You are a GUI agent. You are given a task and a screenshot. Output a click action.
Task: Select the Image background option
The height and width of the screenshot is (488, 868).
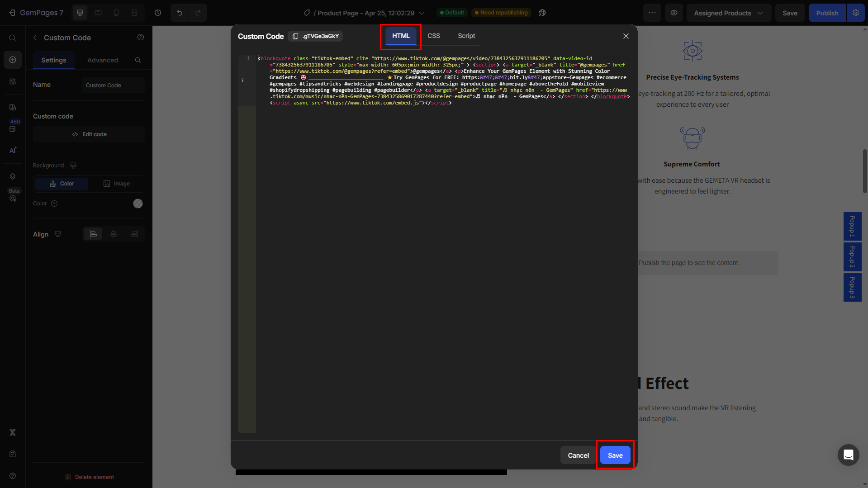point(117,184)
